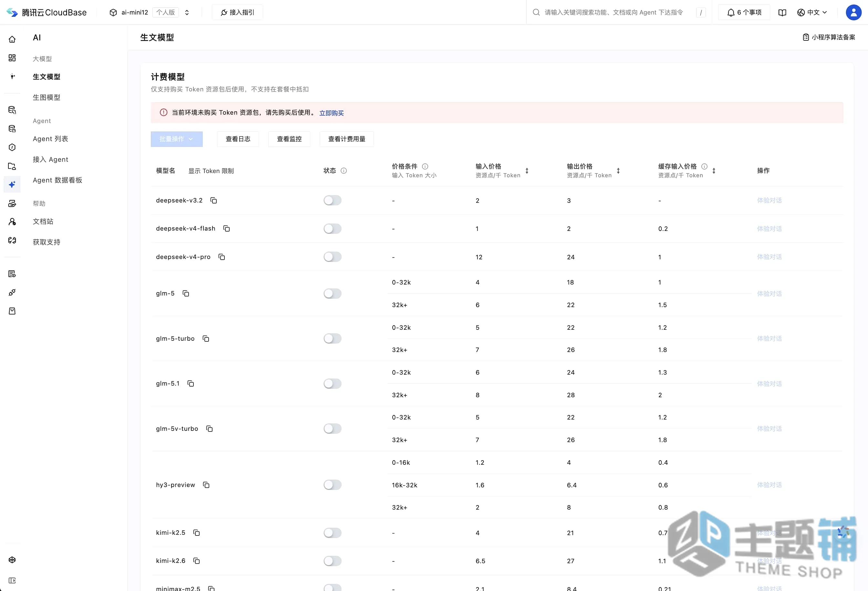Enable the kimi-k2.5 model toggle
Viewport: 868px width, 591px height.
tap(332, 533)
